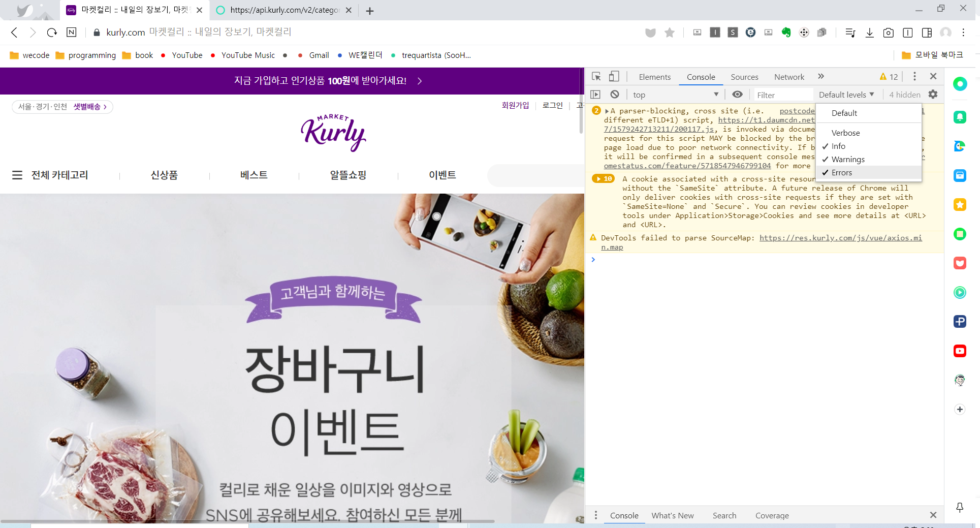Open the Default levels dropdown
This screenshot has height=528, width=980.
[846, 95]
